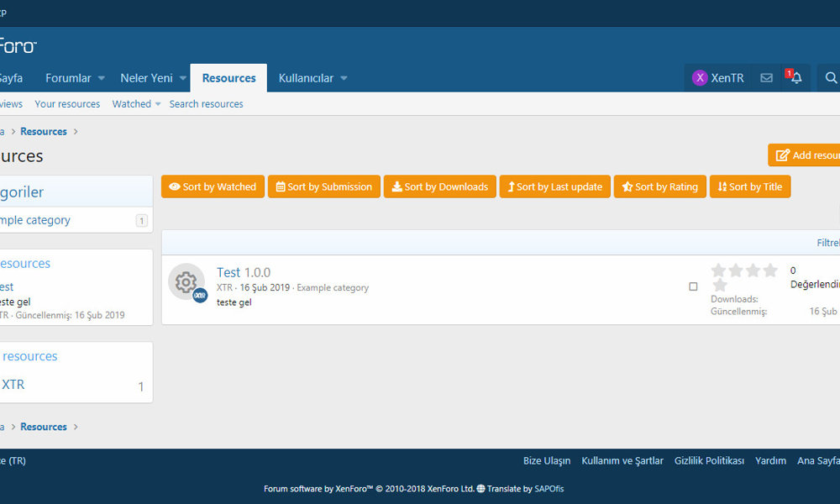Click the 'teste gel' description in resource row
Viewport: 840px width, 504px height.
click(x=234, y=302)
